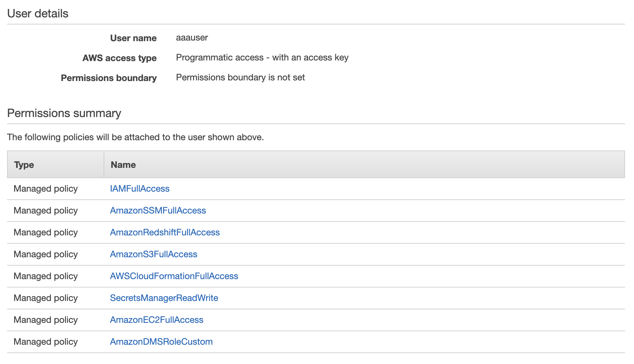
Task: Open the SecretsManagerReadWrite policy link
Action: click(x=164, y=298)
